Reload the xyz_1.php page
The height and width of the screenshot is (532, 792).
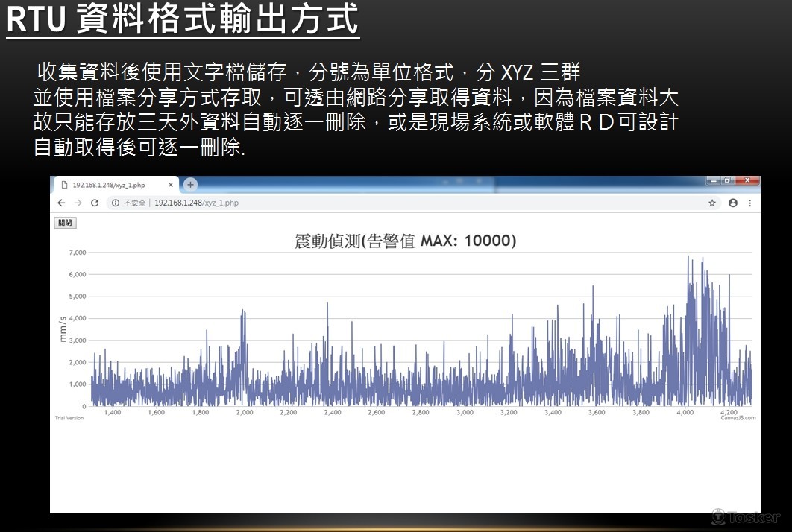[95, 202]
